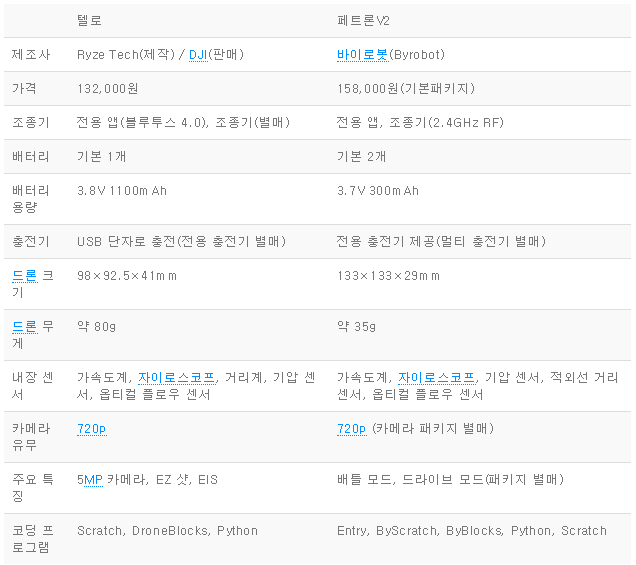Click 드론 link in 드론 무게 row
636x565 pixels.
tap(25, 327)
